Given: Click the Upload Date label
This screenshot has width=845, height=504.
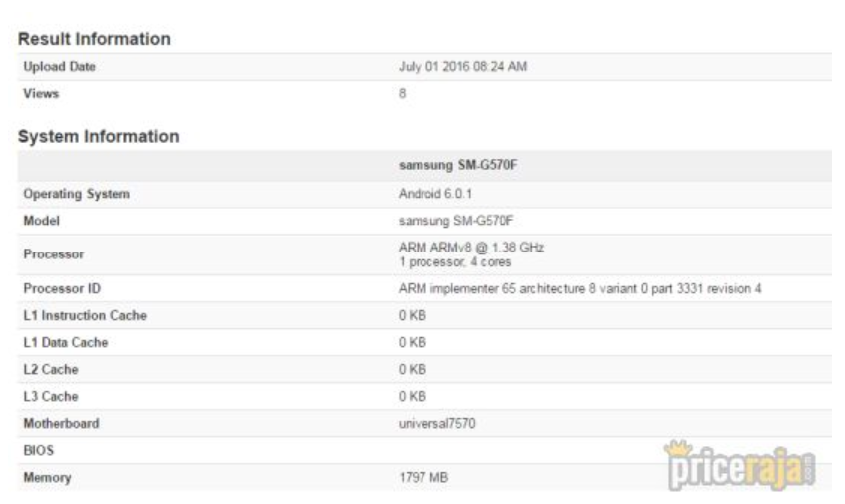Looking at the screenshot, I should 59,67.
